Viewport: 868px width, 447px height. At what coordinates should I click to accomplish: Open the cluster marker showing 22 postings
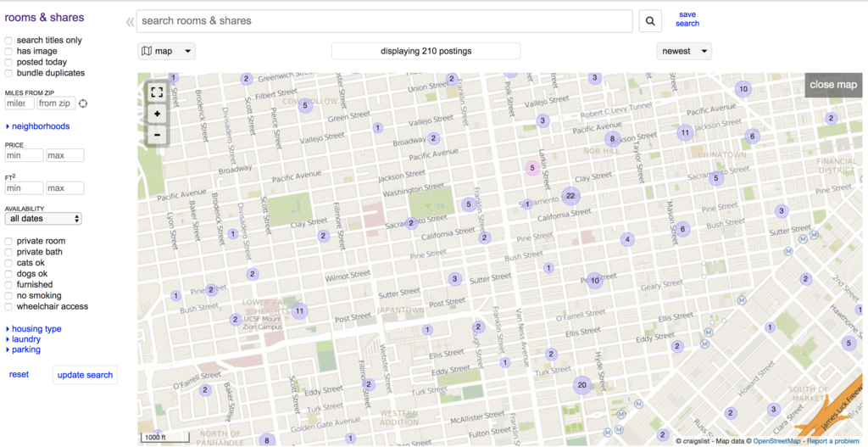pyautogui.click(x=570, y=196)
